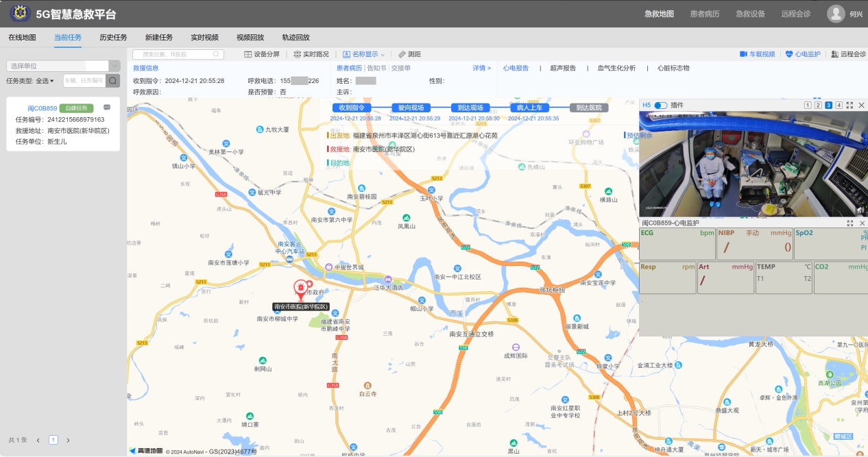Switch to 历史任务 tab
The image size is (868, 457).
(113, 38)
